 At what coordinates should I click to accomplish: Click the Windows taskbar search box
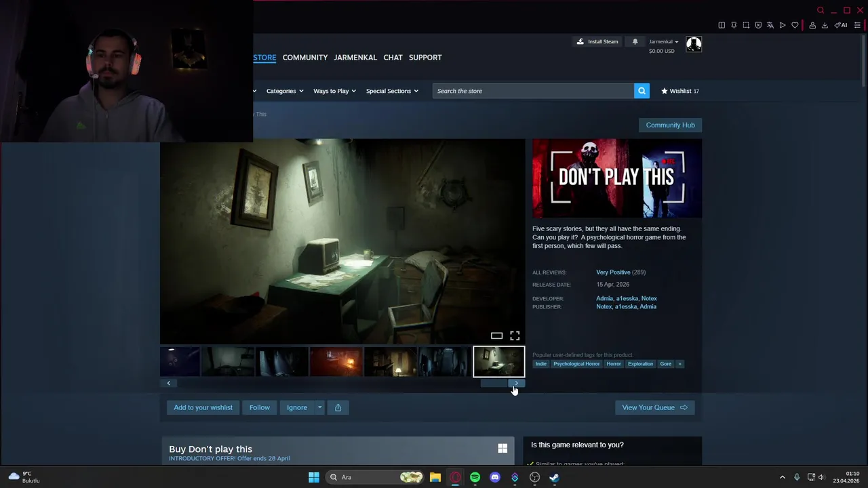374,477
